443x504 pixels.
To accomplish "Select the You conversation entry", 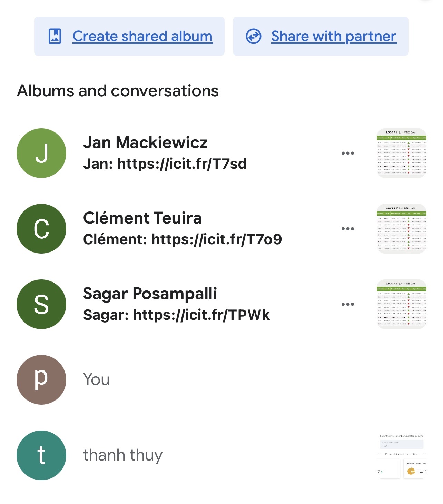I will coord(221,380).
